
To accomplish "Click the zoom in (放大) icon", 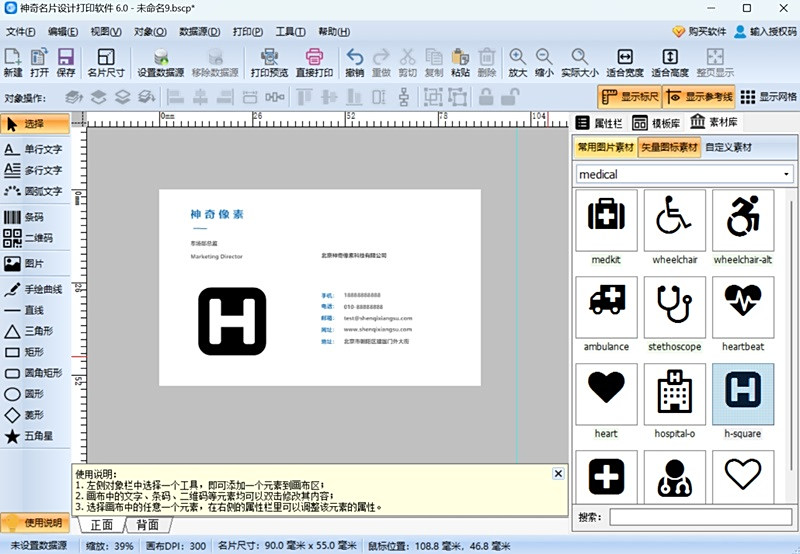I will point(517,62).
